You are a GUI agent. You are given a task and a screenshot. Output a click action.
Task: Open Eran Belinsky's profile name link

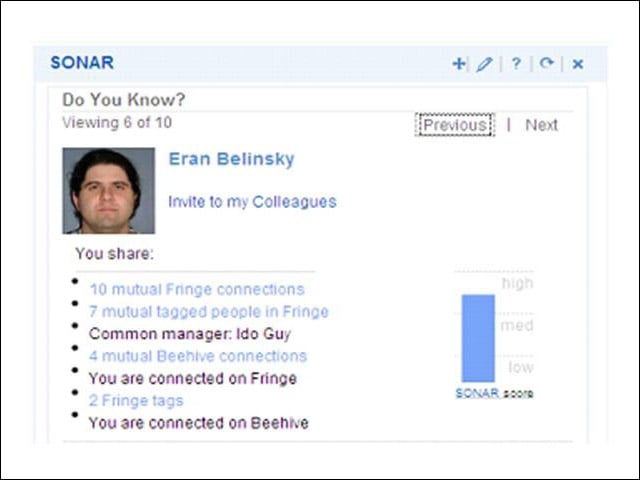click(231, 159)
